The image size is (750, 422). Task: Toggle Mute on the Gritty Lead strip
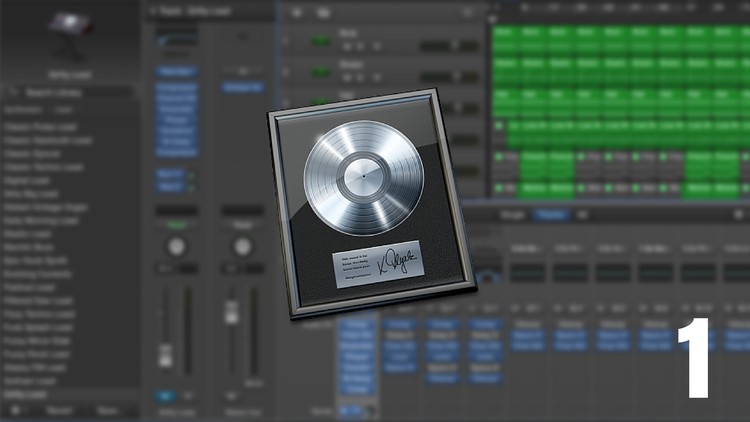(x=165, y=396)
